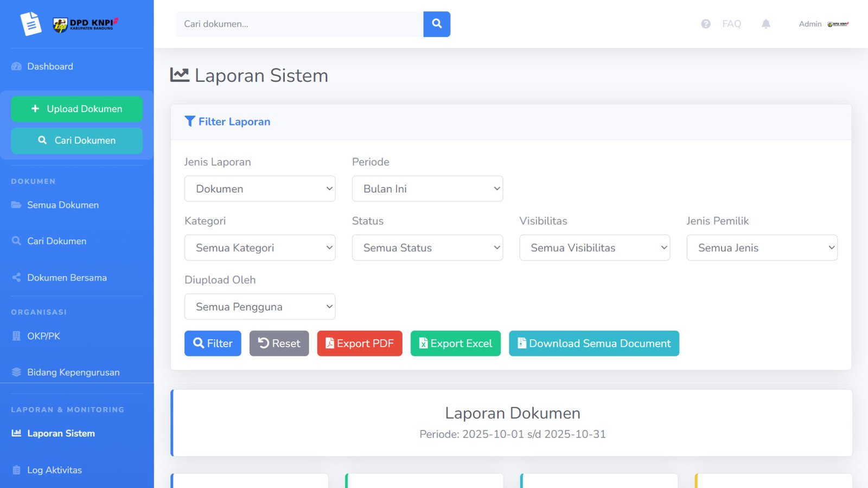Viewport: 868px width, 488px height.
Task: Open the Dashboard from the sidebar
Action: pos(49,66)
